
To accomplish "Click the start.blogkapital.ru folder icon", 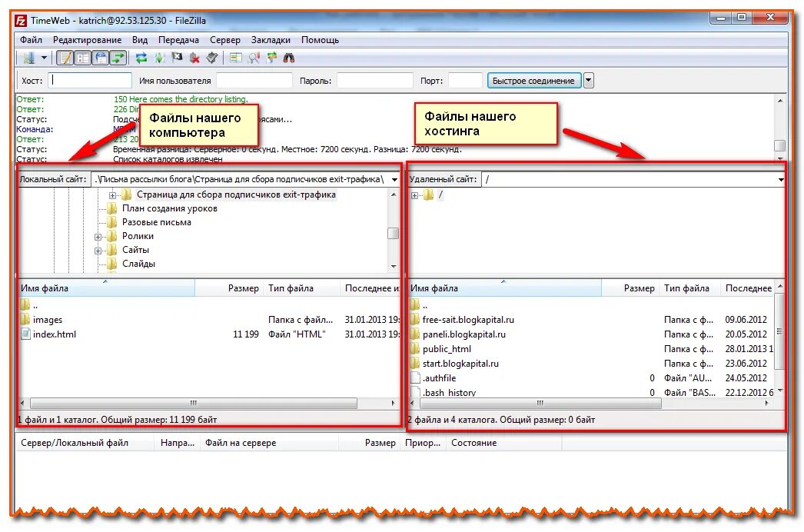I will (415, 363).
